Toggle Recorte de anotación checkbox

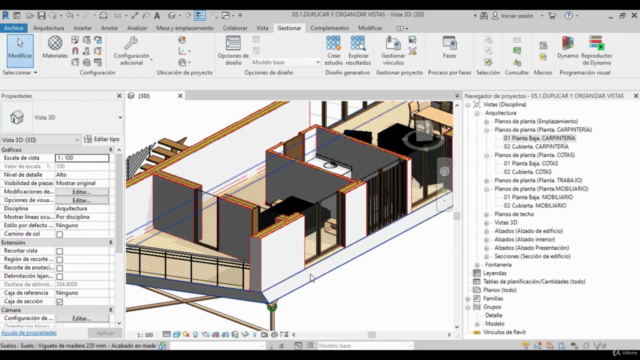pyautogui.click(x=60, y=268)
